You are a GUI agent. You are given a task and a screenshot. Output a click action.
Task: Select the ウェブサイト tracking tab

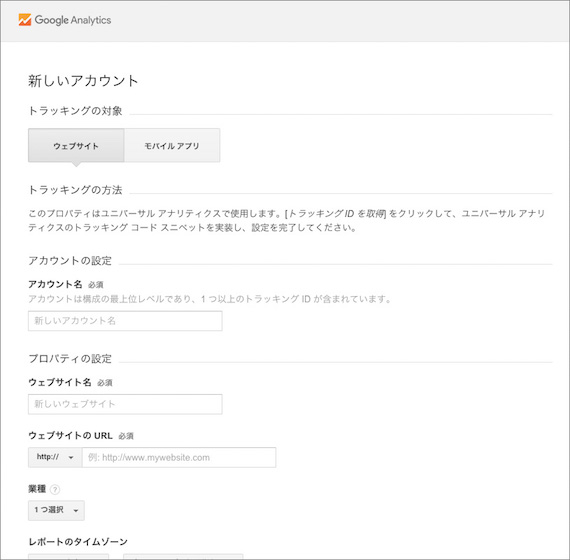(x=76, y=145)
